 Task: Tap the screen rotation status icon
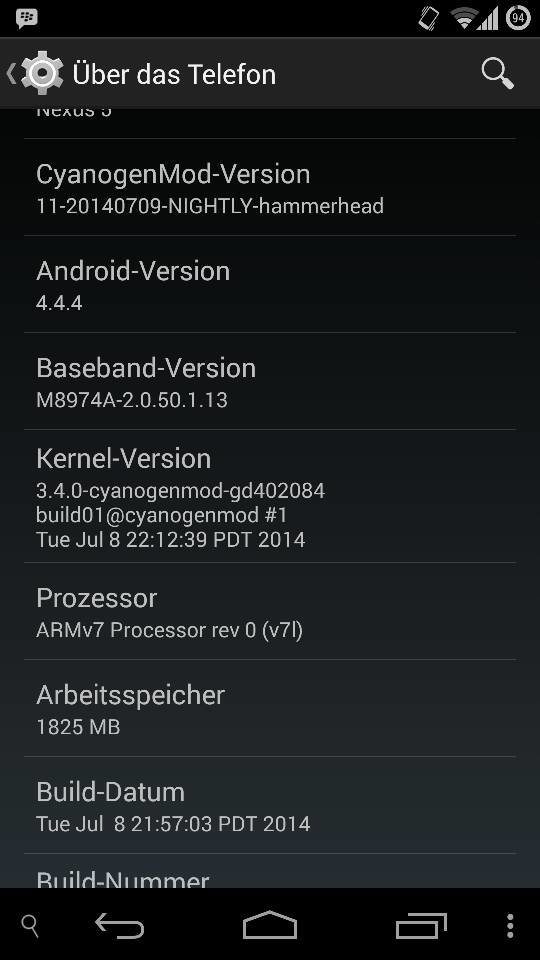[429, 18]
